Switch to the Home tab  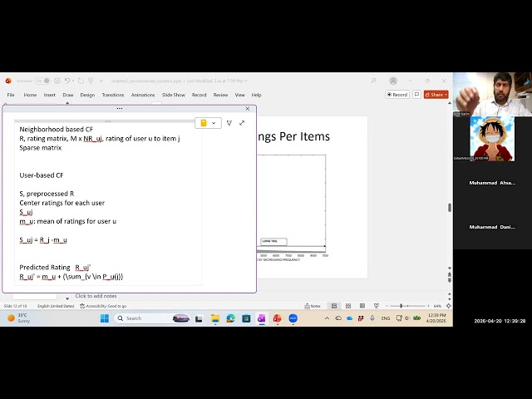click(30, 95)
